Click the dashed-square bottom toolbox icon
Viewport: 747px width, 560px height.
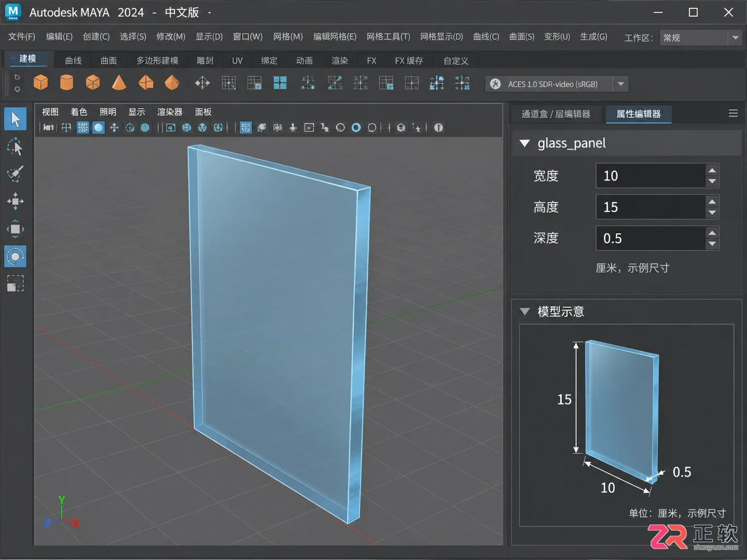15,284
